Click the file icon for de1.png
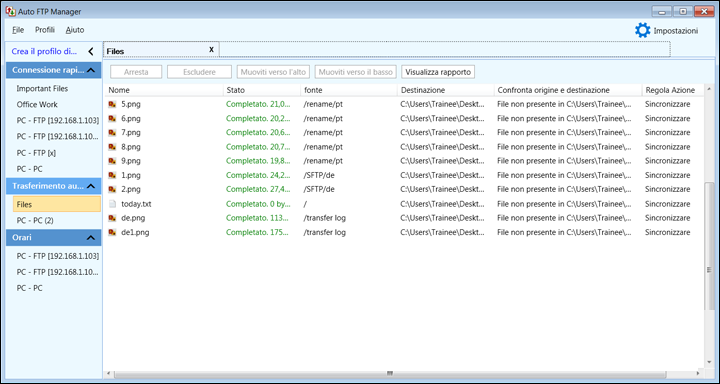Viewport: 720px width, 384px height. click(x=112, y=232)
